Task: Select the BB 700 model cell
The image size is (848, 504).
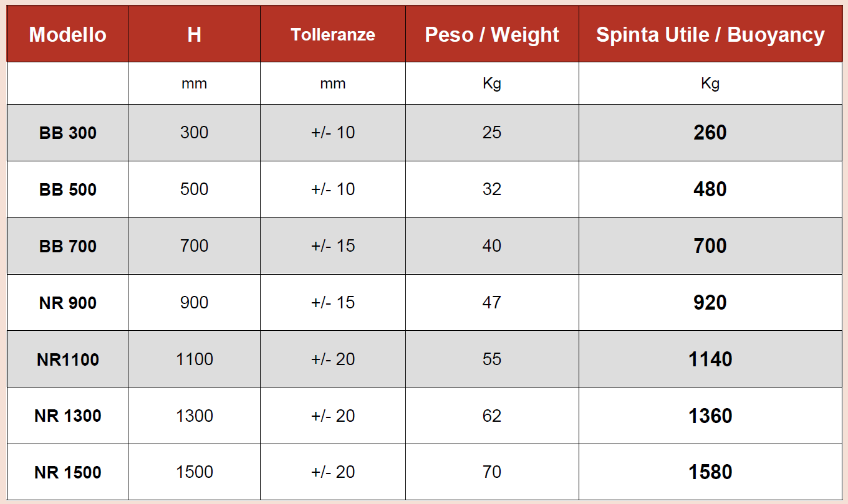Action: 67,246
